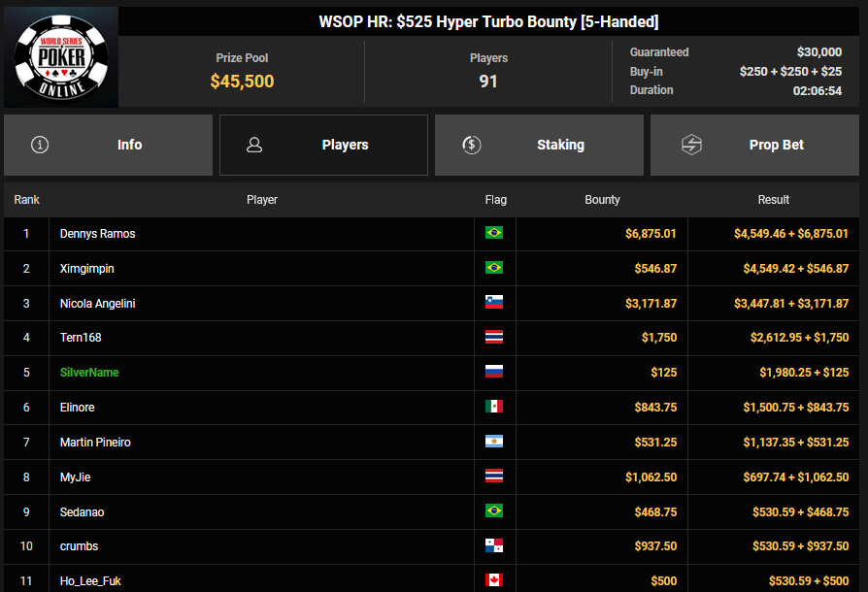Click Russian flag in SilverName row

pos(494,373)
